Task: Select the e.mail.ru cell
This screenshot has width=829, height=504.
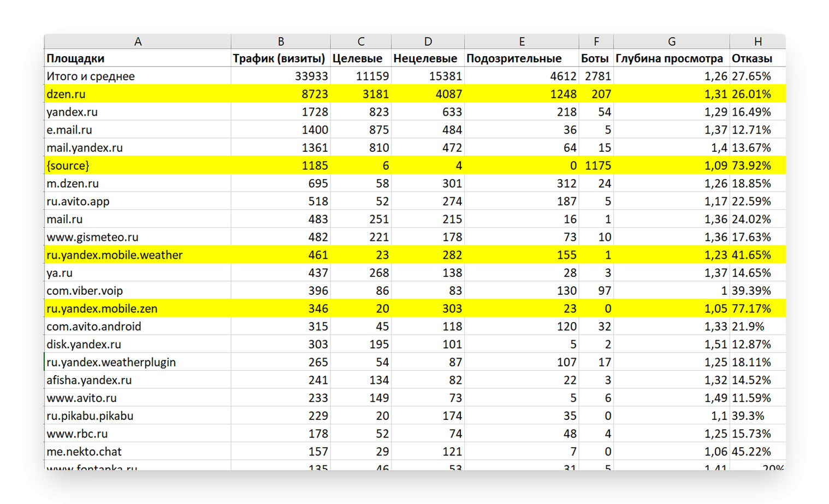Action: 138,129
